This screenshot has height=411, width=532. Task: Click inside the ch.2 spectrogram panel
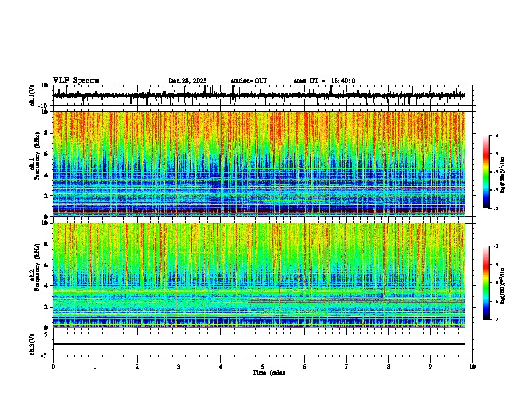pos(259,275)
